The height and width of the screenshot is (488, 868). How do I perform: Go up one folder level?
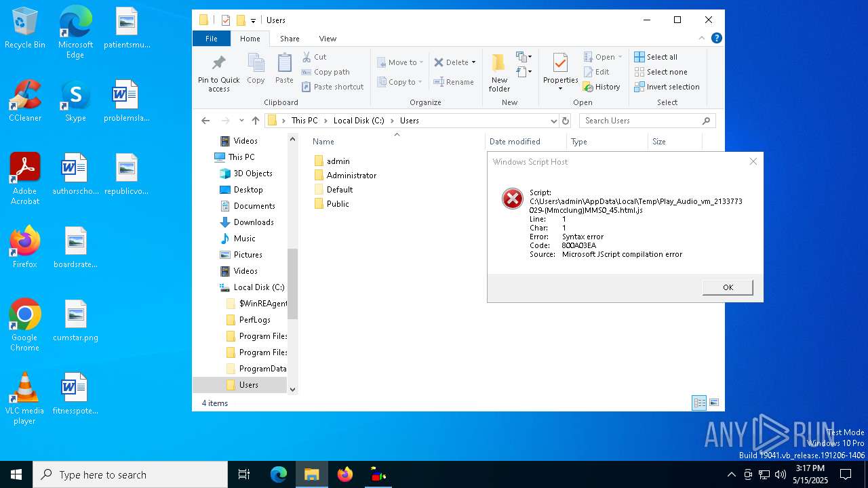tap(255, 121)
